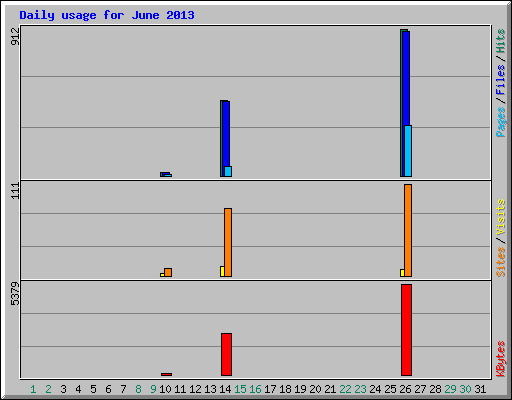Click day label 8 on the axis
512x400 pixels.
138,389
